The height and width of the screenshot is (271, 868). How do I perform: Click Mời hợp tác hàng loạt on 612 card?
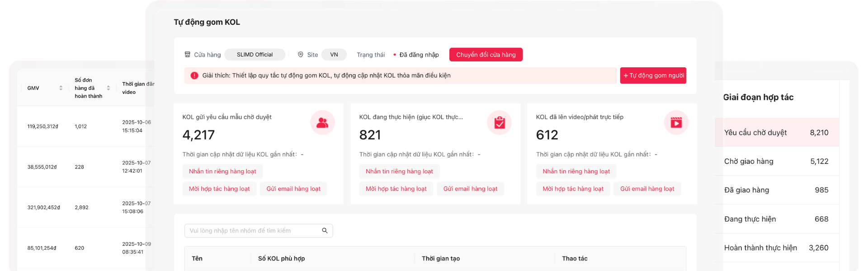point(573,189)
